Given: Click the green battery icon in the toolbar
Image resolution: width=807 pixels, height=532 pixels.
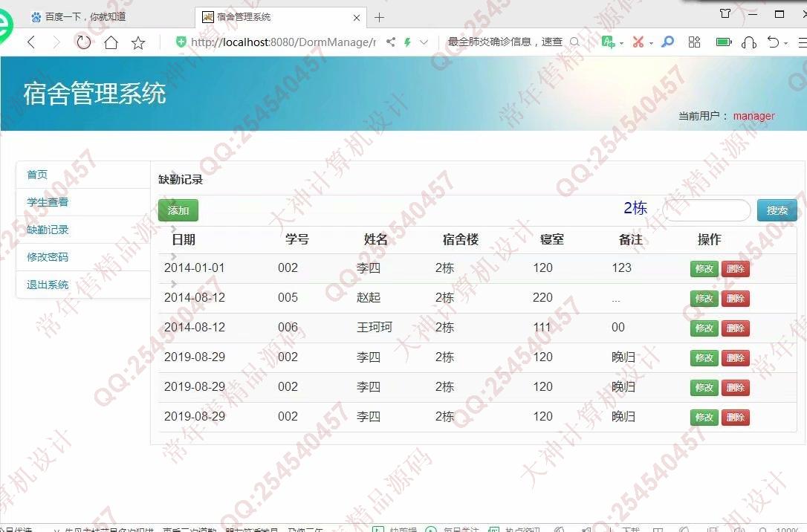Looking at the screenshot, I should [x=724, y=42].
